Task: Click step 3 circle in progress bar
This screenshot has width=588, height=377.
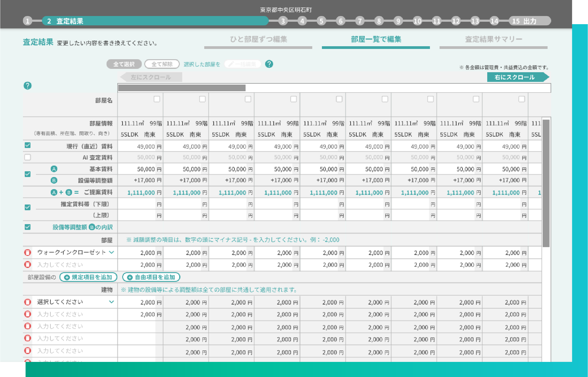Action: pyautogui.click(x=283, y=21)
